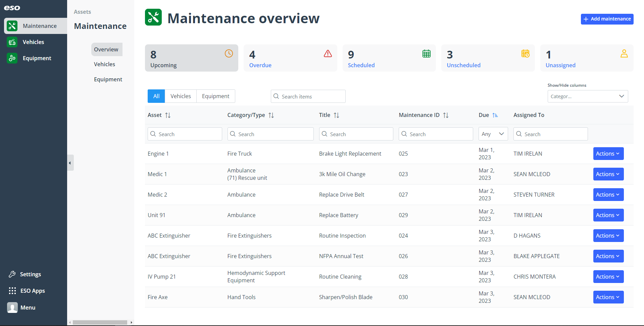The image size is (644, 326).
Task: Select the Equipment filter tab
Action: pyautogui.click(x=215, y=96)
